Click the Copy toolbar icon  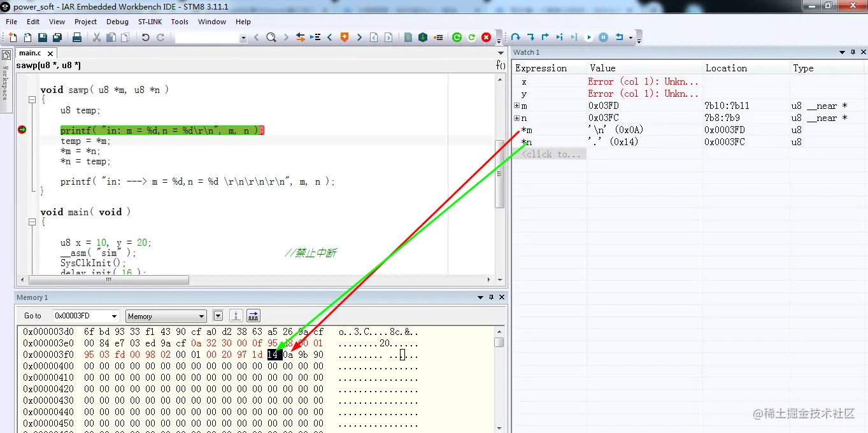(x=111, y=38)
